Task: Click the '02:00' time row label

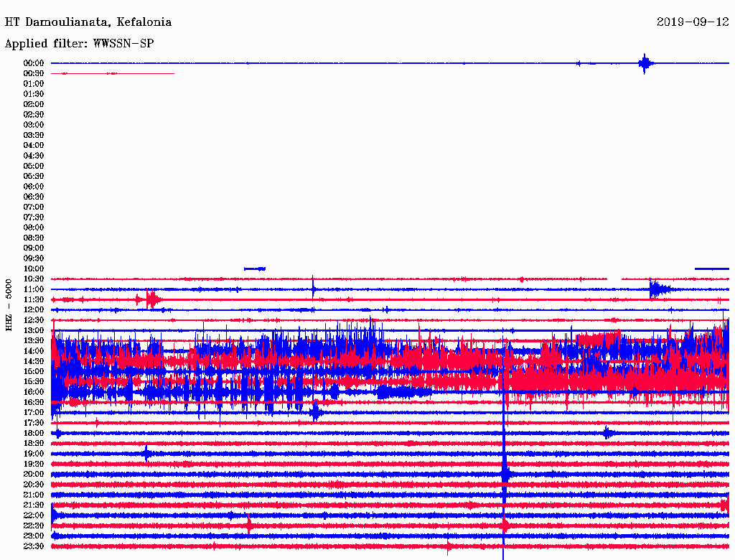Action: (34, 104)
